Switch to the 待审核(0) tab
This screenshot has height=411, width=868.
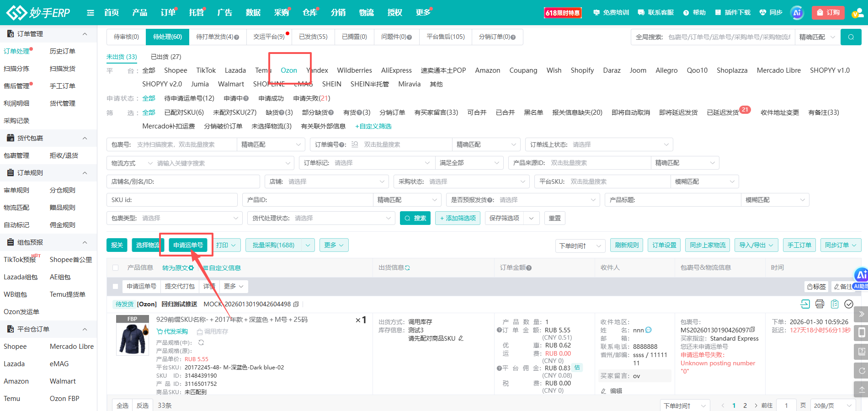coord(126,37)
